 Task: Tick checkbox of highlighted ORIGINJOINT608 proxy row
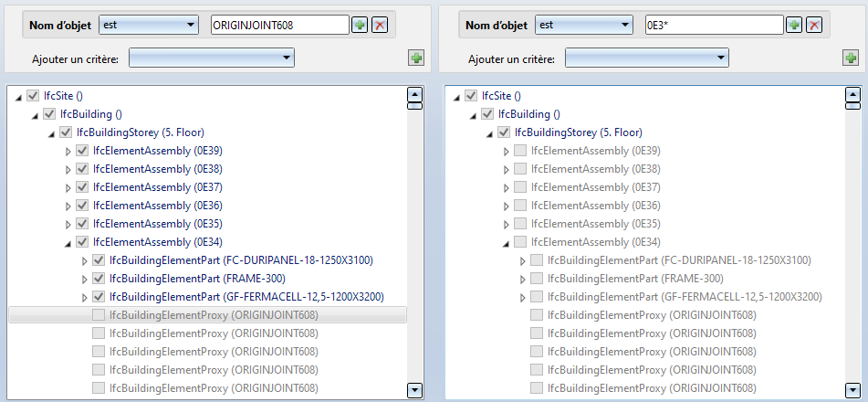99,315
